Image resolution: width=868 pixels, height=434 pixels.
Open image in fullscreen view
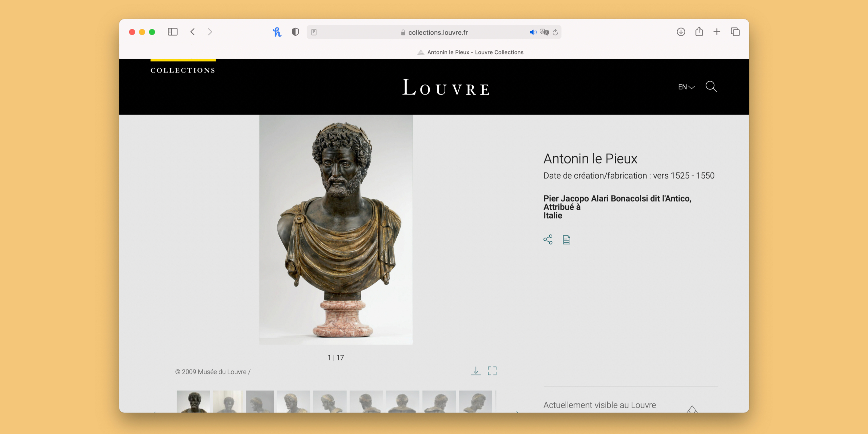point(492,371)
